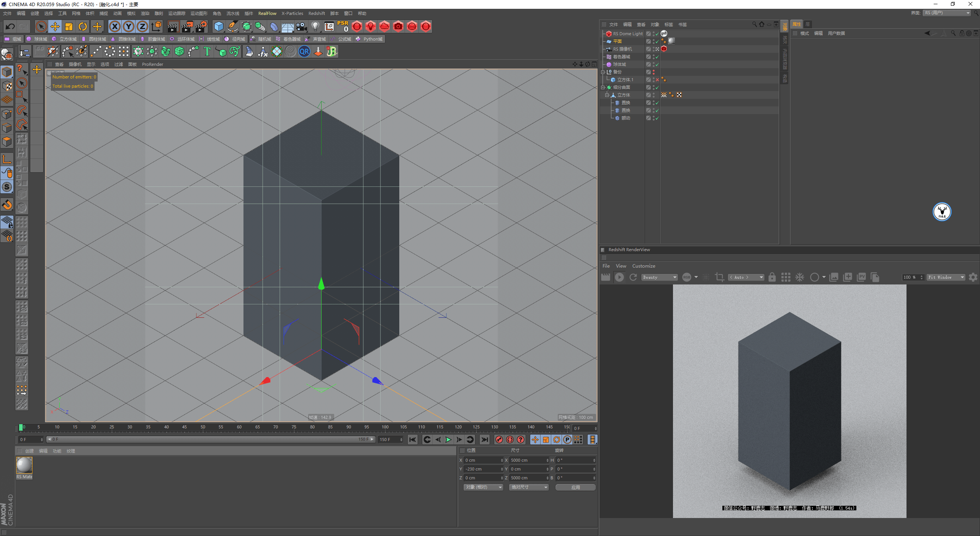
Task: Switch to the 属性 attributes tab
Action: (797, 24)
